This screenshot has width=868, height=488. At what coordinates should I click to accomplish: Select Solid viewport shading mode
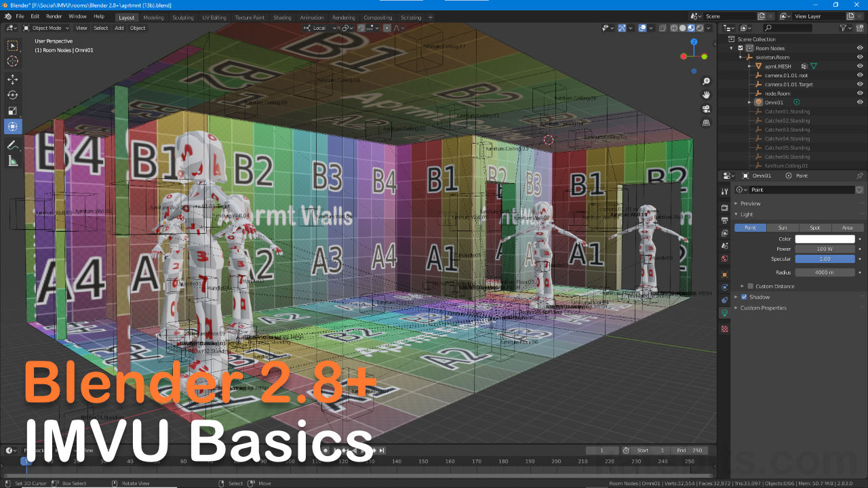(x=682, y=28)
